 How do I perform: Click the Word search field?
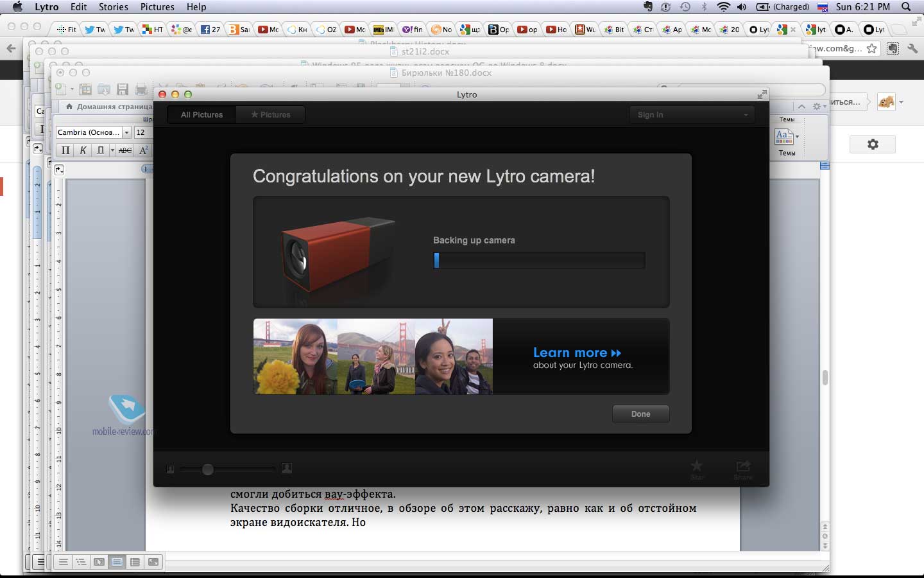741,89
